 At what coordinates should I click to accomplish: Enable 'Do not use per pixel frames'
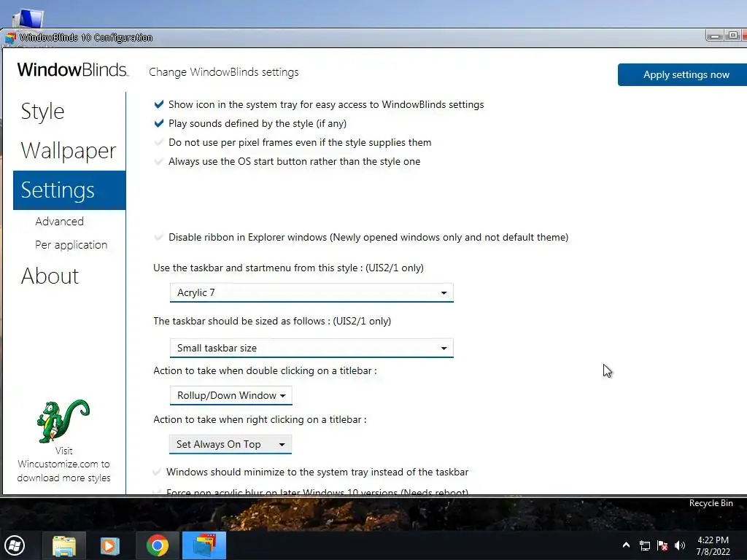[159, 142]
